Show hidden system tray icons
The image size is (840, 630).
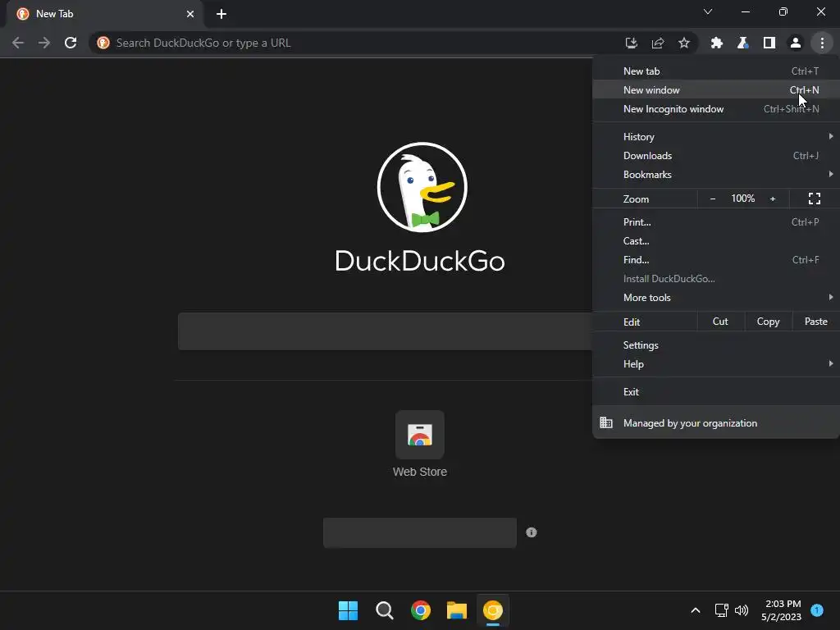click(x=696, y=610)
